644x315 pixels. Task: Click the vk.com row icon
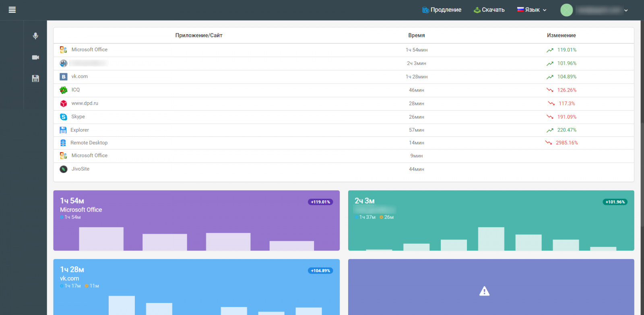pyautogui.click(x=63, y=76)
